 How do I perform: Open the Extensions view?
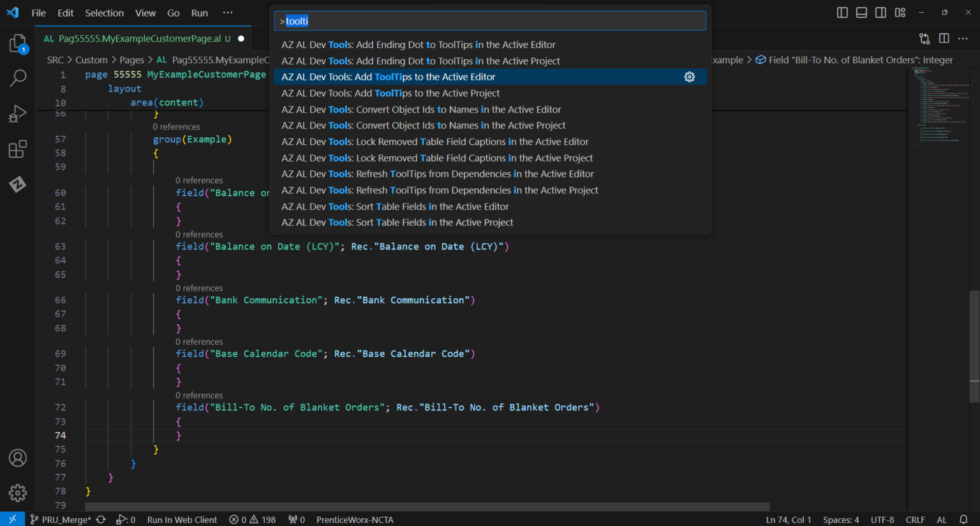[x=17, y=149]
